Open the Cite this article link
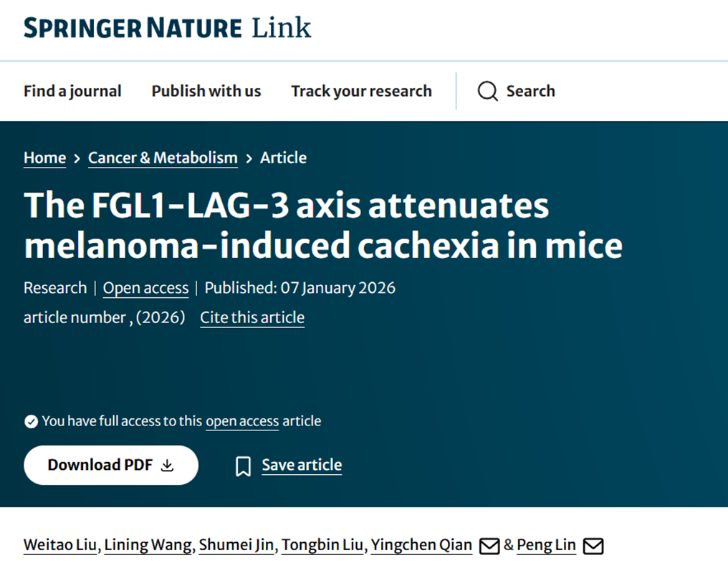The image size is (728, 578). [252, 317]
